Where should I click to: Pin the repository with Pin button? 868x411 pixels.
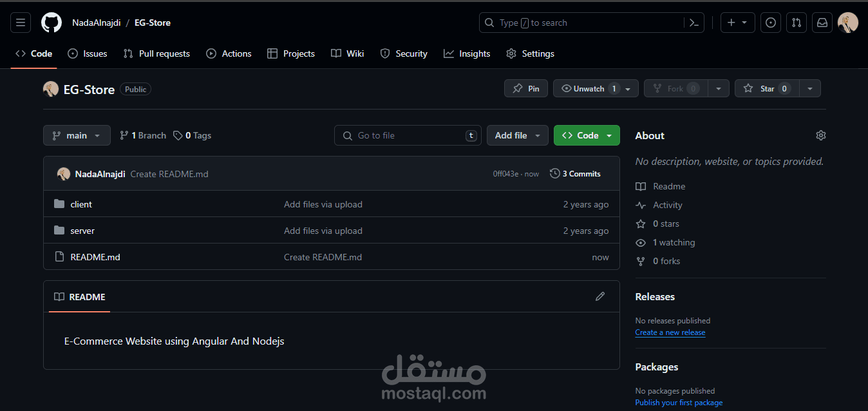(x=526, y=88)
